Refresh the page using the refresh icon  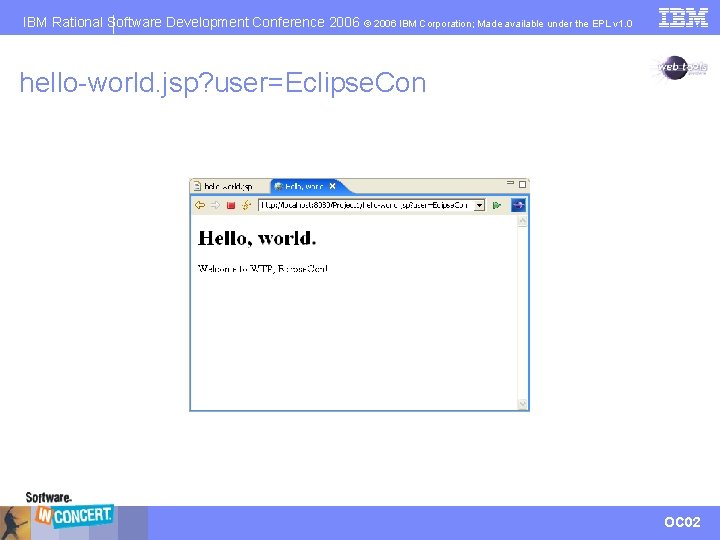click(x=247, y=205)
